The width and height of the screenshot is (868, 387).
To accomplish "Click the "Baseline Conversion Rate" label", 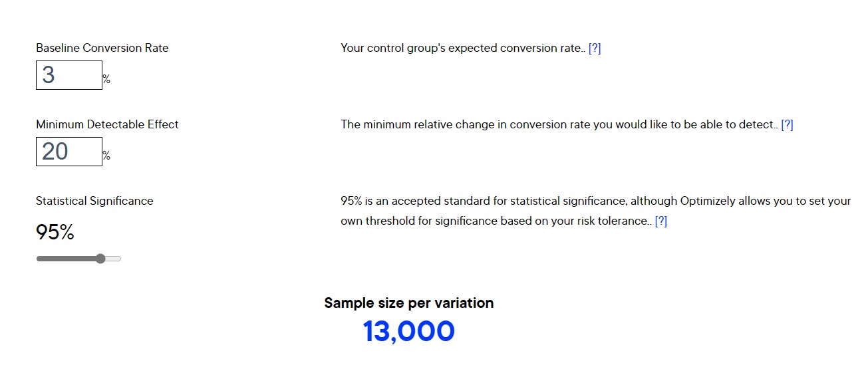I will click(x=102, y=48).
